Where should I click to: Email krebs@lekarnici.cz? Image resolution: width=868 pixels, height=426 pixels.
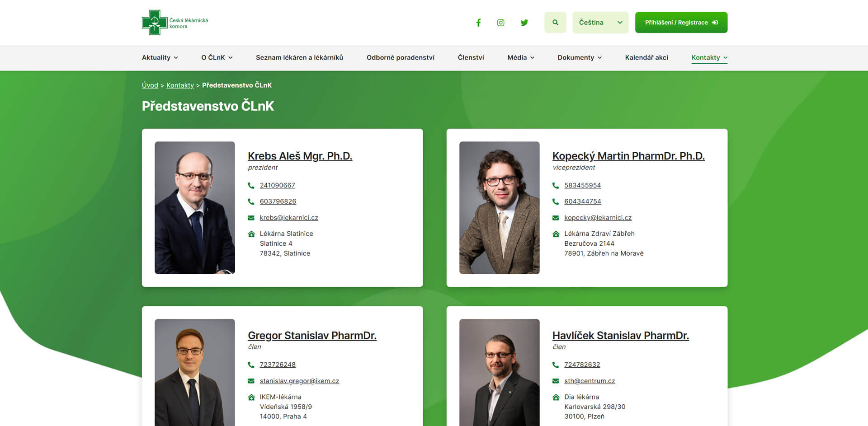tap(289, 218)
